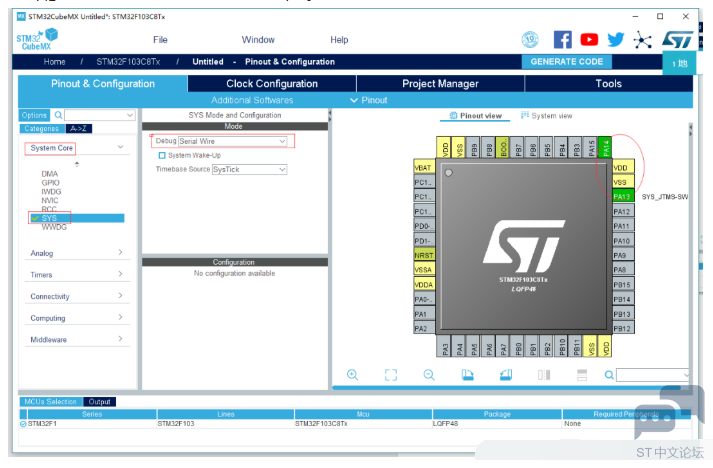
Task: Switch peripheral list to A->Z sorting
Action: tap(80, 129)
